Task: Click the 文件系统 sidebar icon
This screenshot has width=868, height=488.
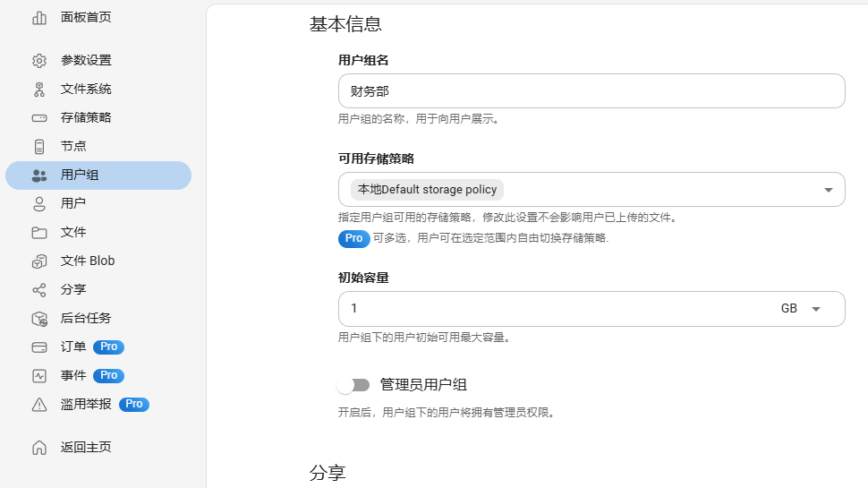Action: (x=39, y=90)
